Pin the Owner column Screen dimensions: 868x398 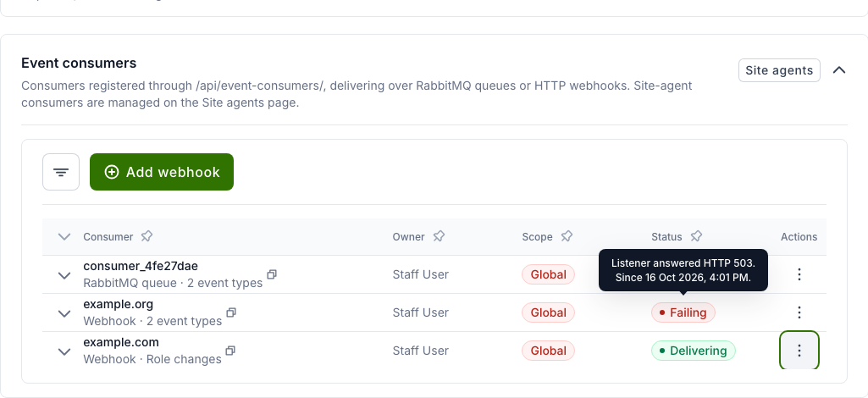click(x=439, y=236)
